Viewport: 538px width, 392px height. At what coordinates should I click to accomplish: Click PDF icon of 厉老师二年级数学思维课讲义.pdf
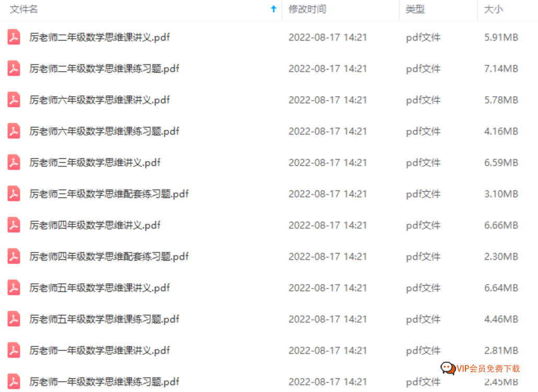(14, 37)
